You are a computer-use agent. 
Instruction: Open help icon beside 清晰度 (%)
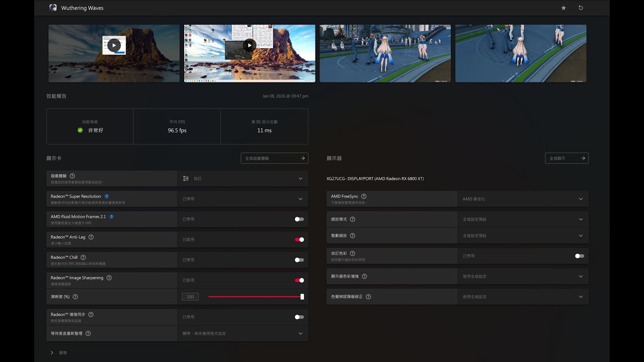click(x=75, y=297)
